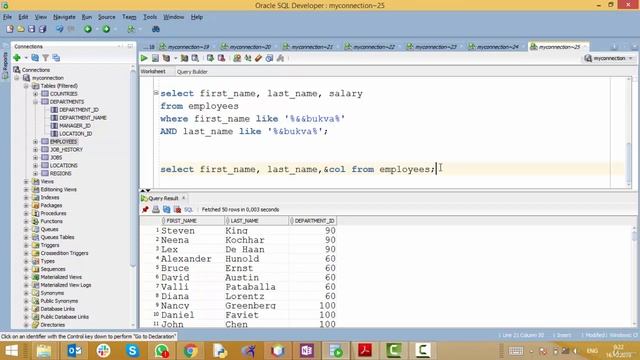
Task: Expand the JOBS table node
Action: coord(36,158)
